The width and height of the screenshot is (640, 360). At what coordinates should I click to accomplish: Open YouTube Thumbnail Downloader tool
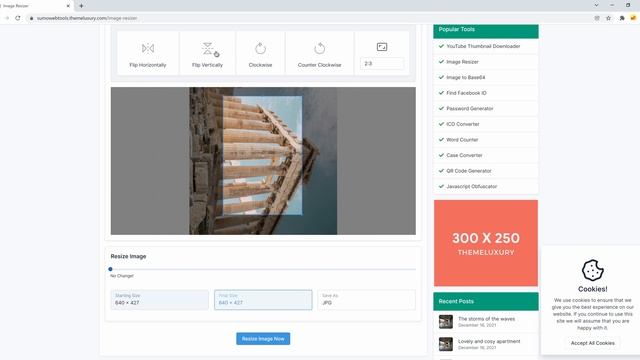point(483,47)
